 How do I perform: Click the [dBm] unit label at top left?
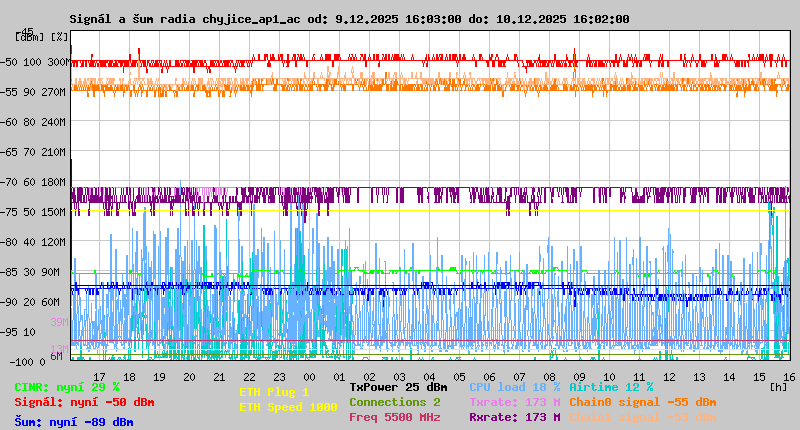(28, 37)
